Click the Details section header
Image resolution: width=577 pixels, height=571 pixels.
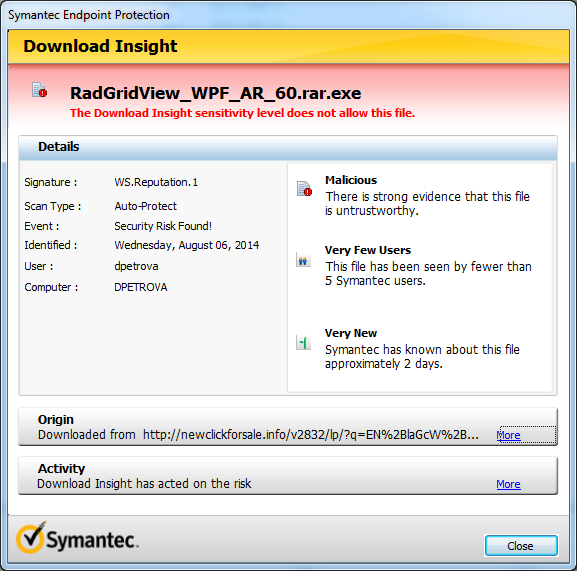[288, 147]
